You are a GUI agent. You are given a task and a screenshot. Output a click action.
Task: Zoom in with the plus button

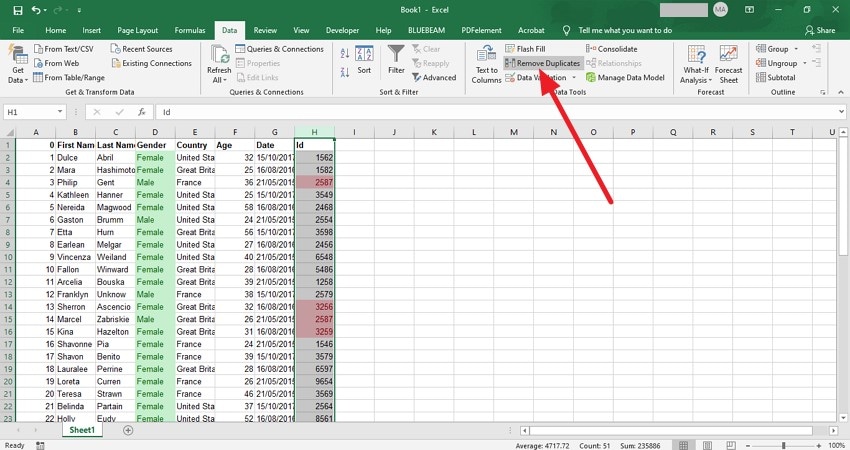(x=819, y=446)
